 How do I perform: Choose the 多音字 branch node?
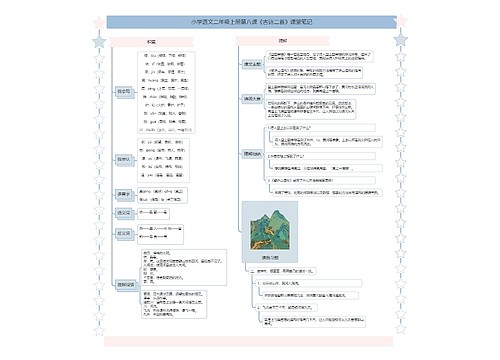coord(124,194)
